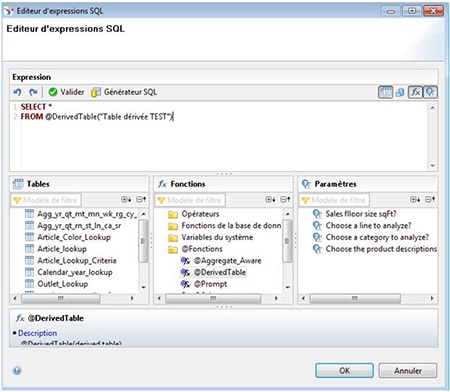Collapse all in the Fonctions panel
450x392 pixels.
point(285,200)
